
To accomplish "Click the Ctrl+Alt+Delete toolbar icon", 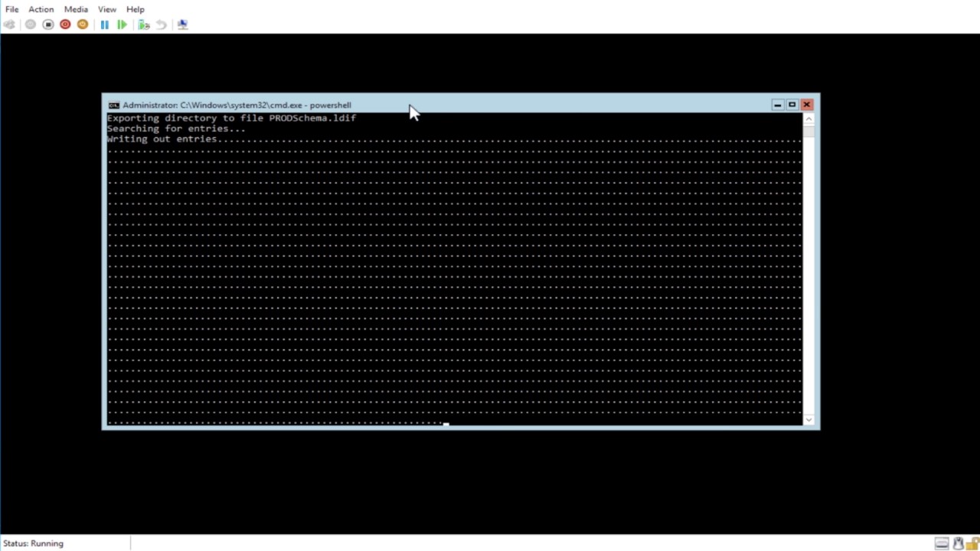I will (9, 24).
